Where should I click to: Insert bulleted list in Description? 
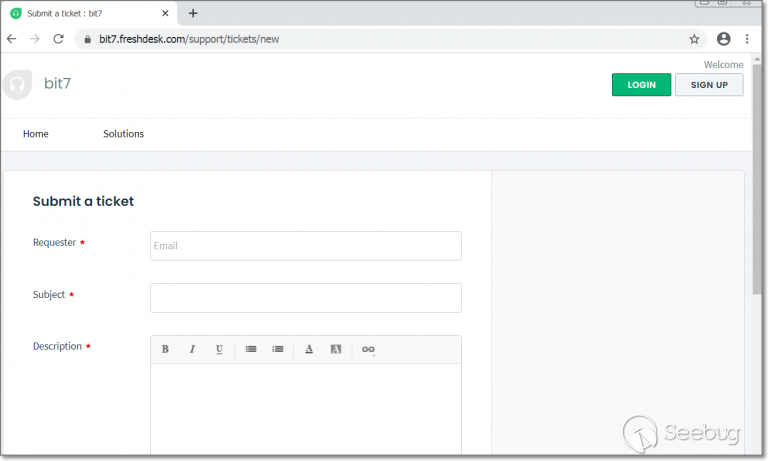click(x=251, y=349)
